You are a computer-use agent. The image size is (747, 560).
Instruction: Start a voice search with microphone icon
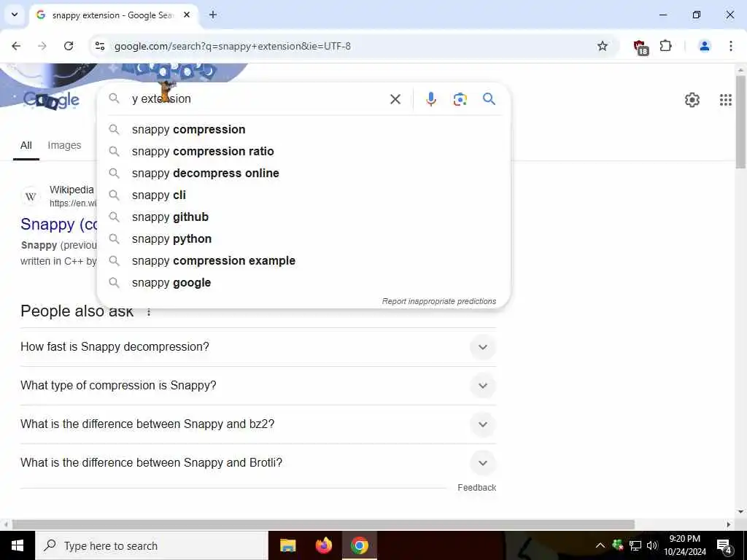point(430,99)
